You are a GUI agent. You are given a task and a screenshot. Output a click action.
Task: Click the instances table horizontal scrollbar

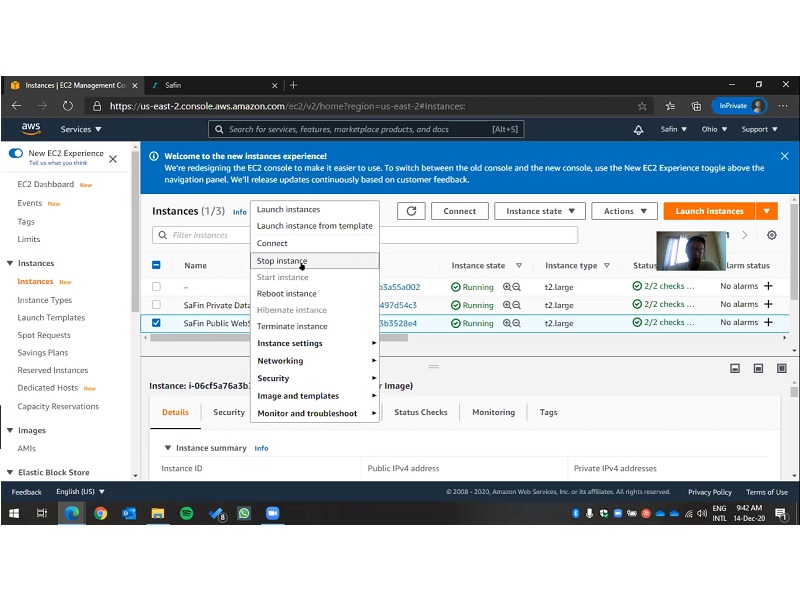[x=279, y=338]
